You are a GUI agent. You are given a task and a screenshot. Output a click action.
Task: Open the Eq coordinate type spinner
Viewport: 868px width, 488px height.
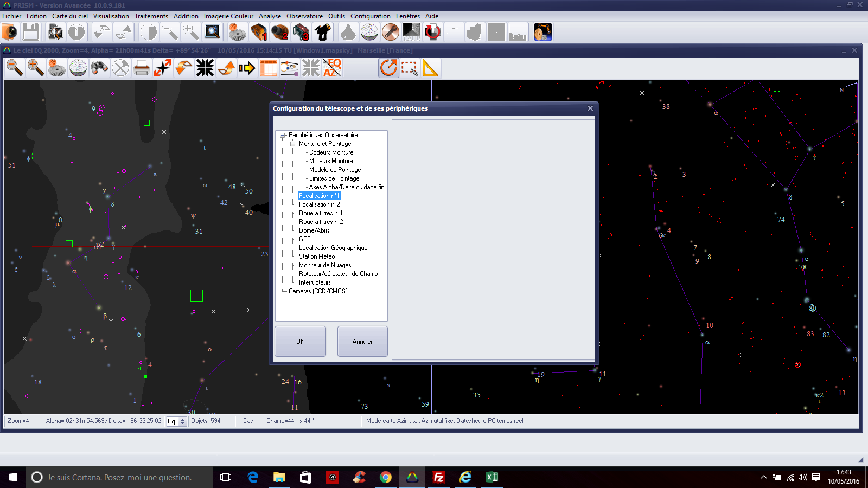[x=182, y=421]
